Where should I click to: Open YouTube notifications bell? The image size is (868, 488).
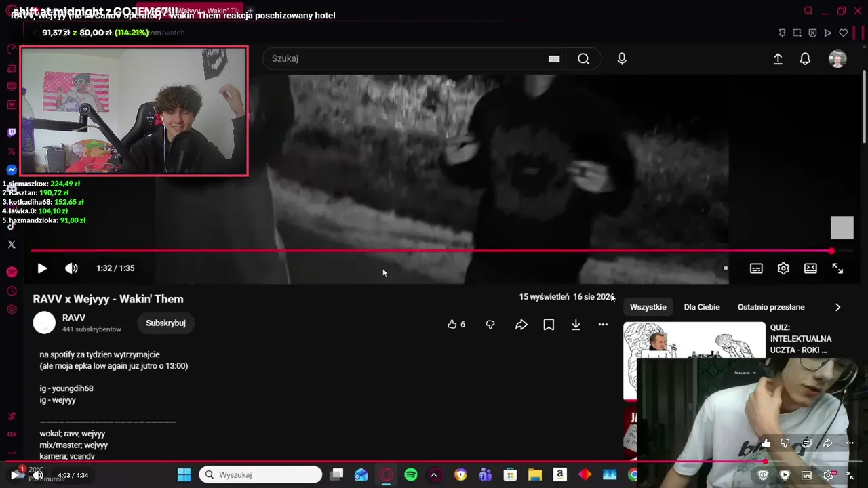pyautogui.click(x=805, y=59)
